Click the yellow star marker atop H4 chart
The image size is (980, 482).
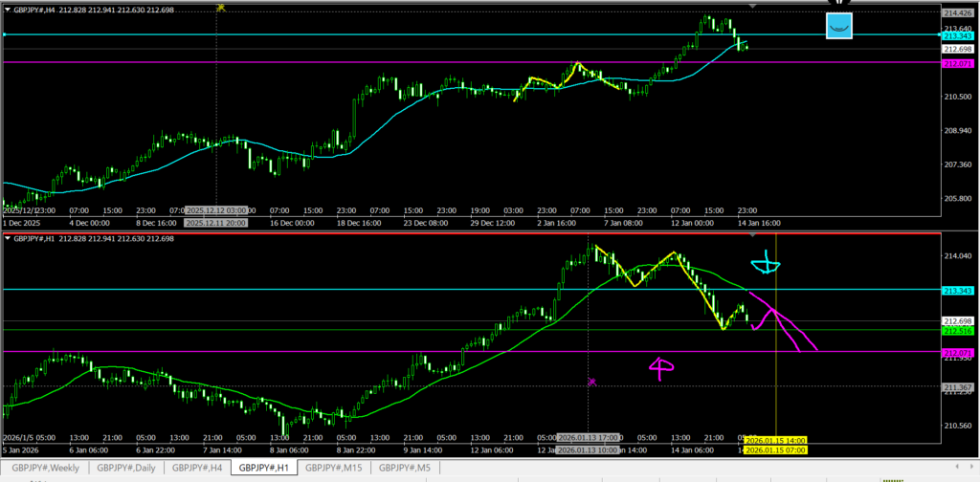[x=221, y=7]
